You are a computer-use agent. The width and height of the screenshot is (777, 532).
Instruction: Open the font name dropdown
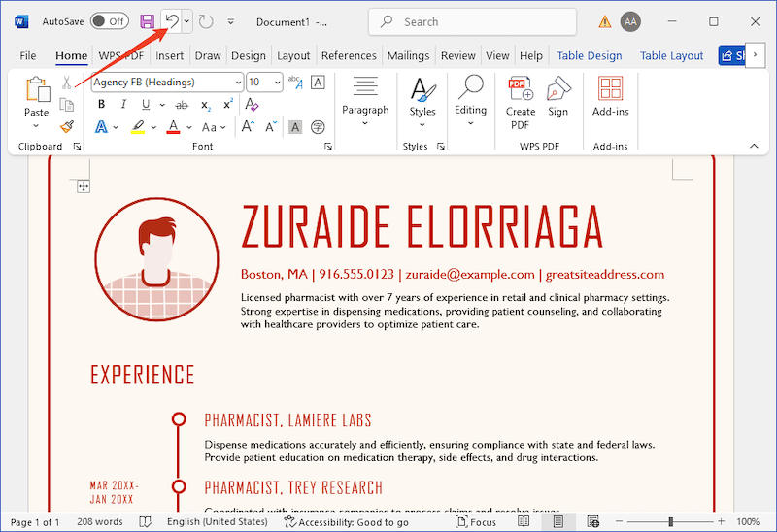coord(236,83)
